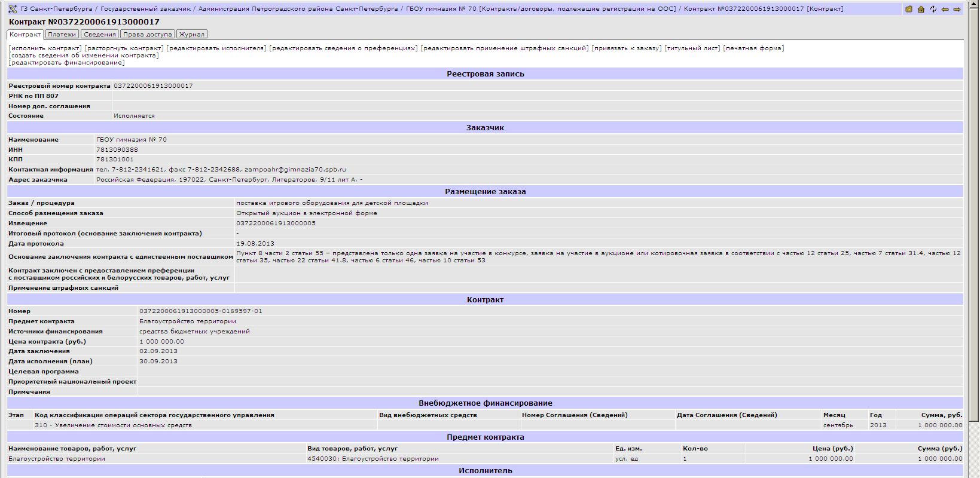Open [титульный лист] link
Screen dimensions: 980x478
point(692,48)
